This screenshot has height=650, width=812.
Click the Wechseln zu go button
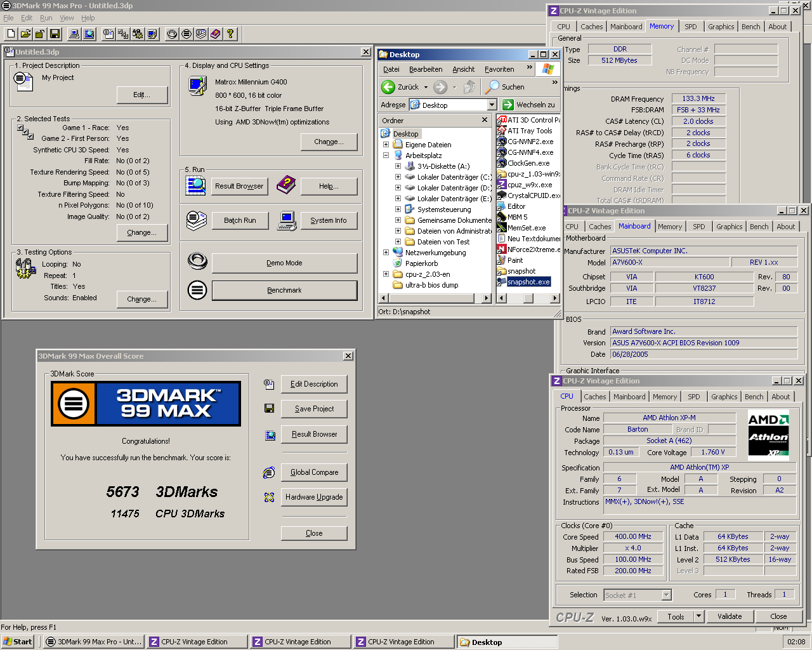tap(528, 105)
